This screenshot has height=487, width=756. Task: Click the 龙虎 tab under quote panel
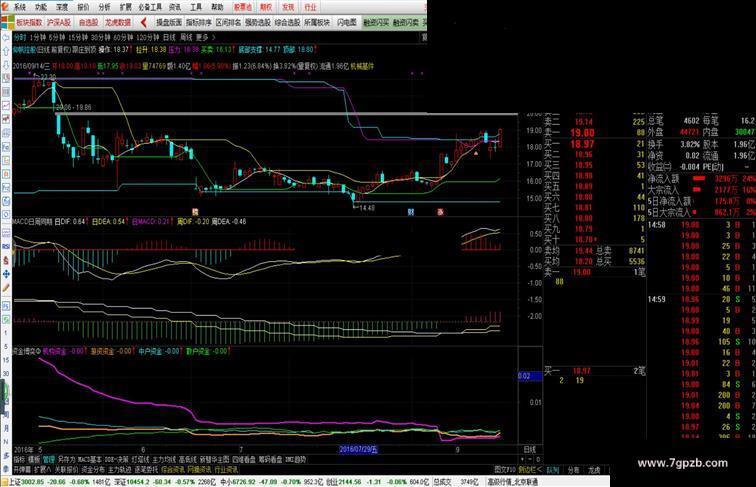tap(594, 470)
